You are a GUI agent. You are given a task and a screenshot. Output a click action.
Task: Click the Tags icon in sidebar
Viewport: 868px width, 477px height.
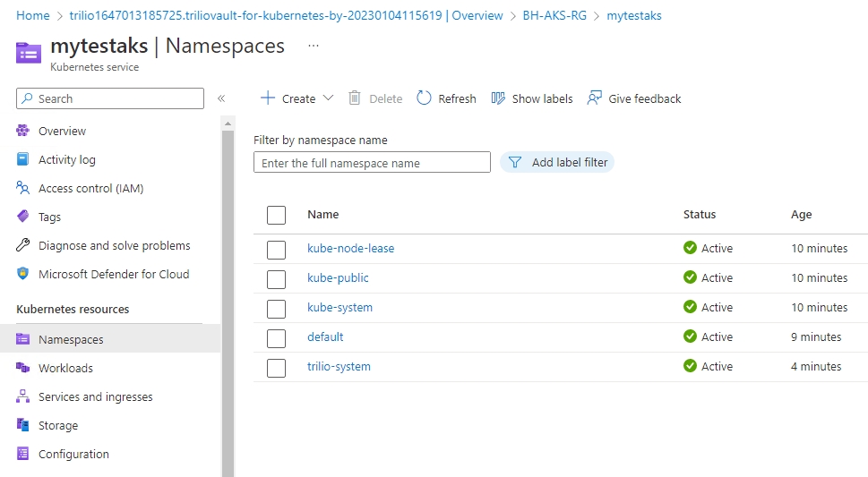click(23, 217)
